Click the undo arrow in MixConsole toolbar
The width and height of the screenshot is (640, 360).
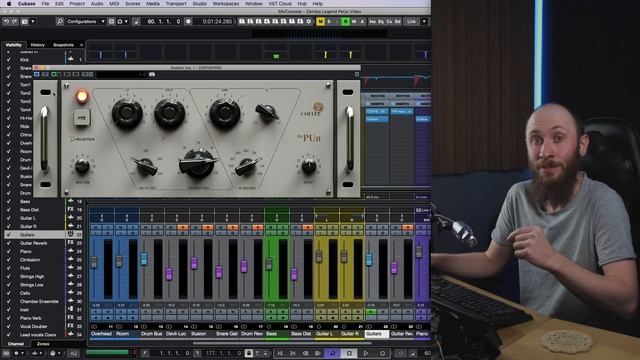point(6,21)
